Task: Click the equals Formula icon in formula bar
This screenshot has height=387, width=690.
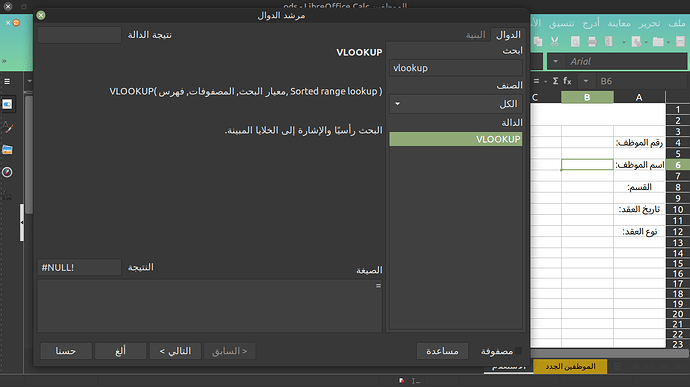Action: coord(536,81)
